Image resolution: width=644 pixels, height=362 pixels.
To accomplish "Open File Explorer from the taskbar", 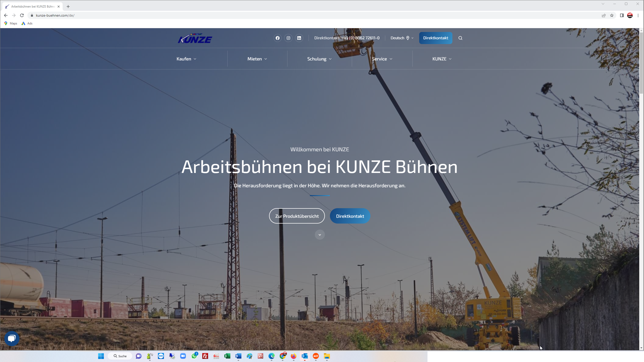I will point(327,356).
